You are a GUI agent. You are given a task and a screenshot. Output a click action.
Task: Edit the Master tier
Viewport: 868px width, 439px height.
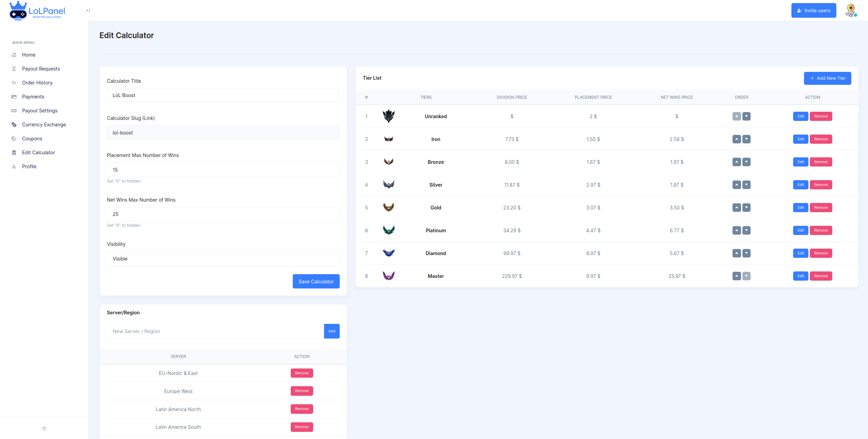pyautogui.click(x=800, y=276)
